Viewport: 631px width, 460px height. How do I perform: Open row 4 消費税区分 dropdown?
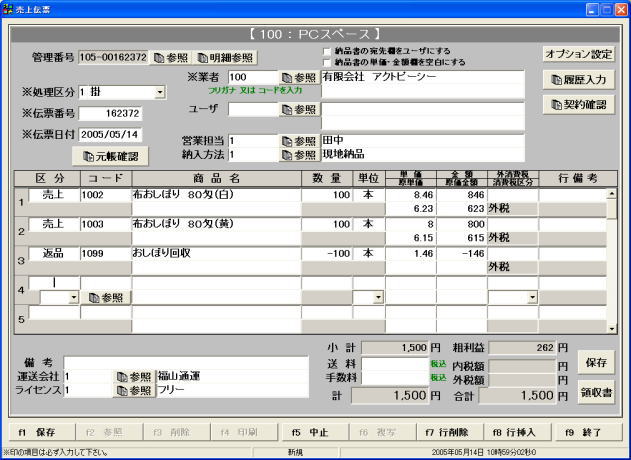coord(532,298)
